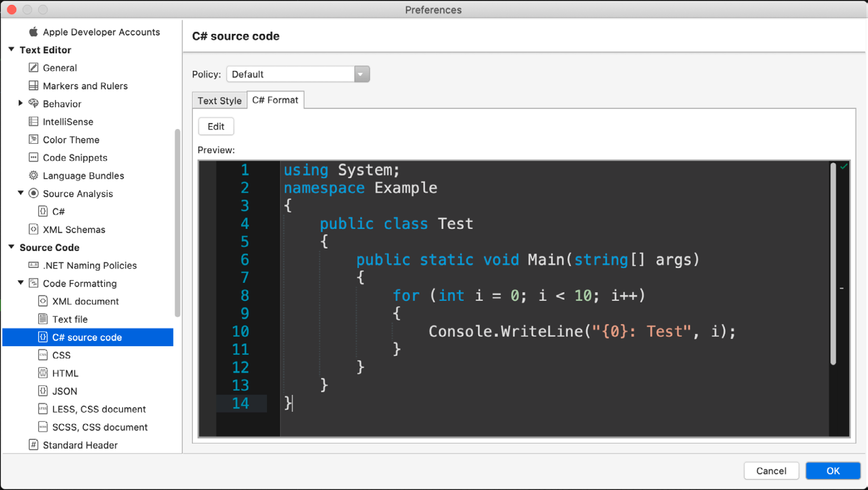This screenshot has width=868, height=490.
Task: Open Standard Header preferences
Action: tap(80, 445)
